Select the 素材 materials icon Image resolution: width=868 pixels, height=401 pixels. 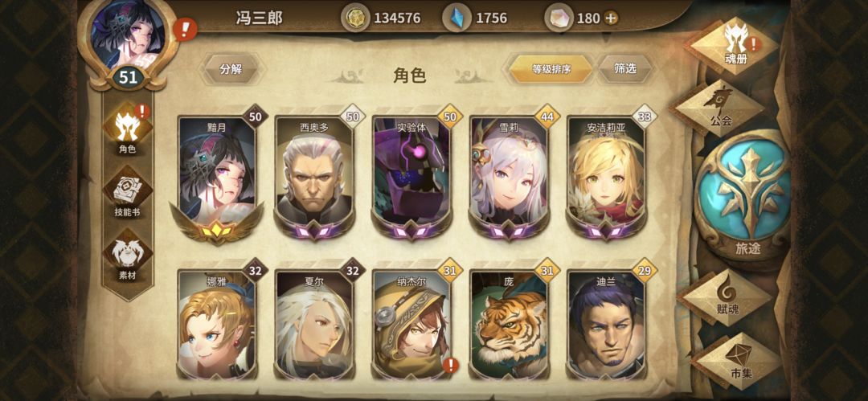click(127, 256)
